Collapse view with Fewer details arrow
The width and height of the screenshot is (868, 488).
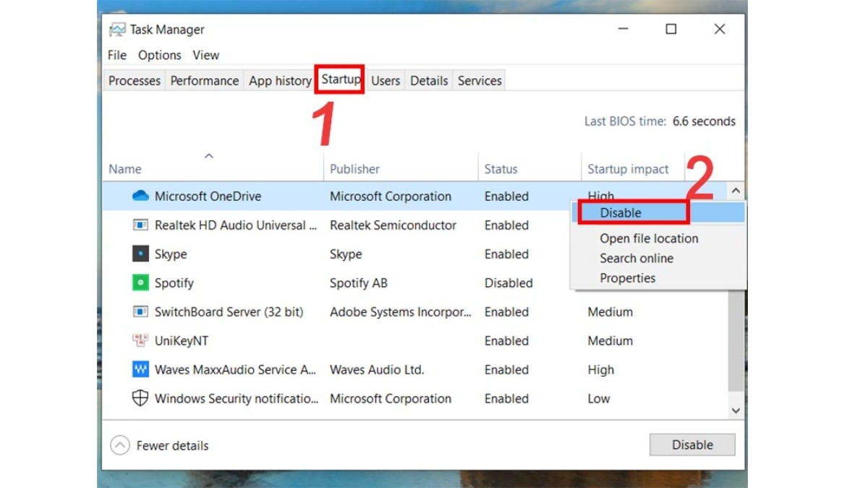click(x=120, y=445)
